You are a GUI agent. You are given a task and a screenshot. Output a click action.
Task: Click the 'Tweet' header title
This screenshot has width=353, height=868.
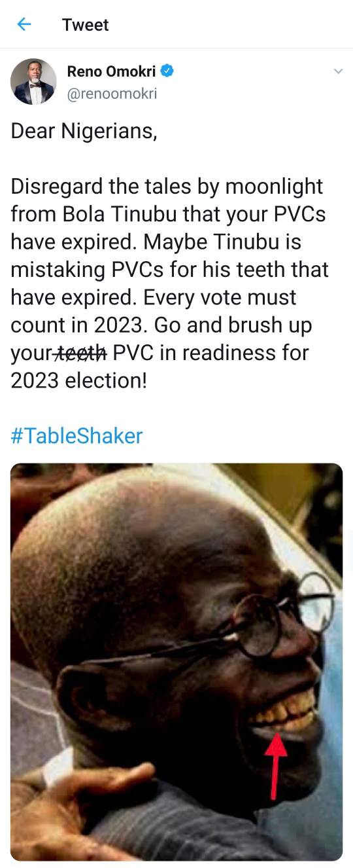[85, 25]
